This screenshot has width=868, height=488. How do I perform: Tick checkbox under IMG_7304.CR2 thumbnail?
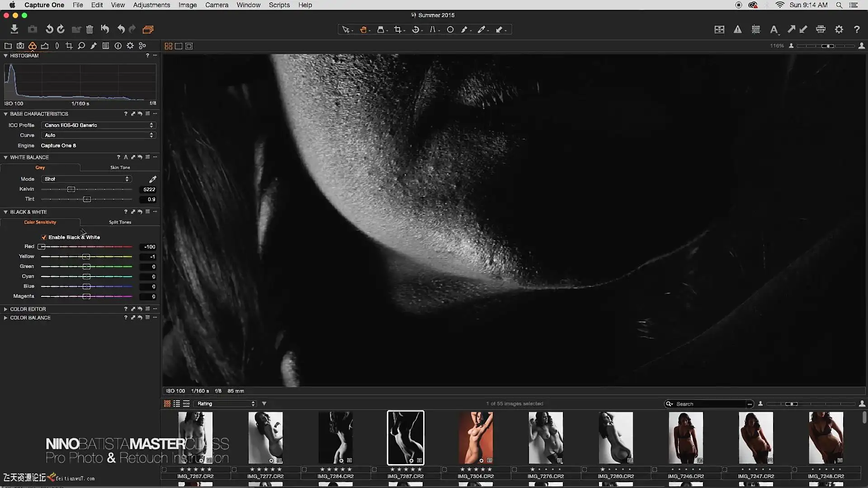click(444, 469)
